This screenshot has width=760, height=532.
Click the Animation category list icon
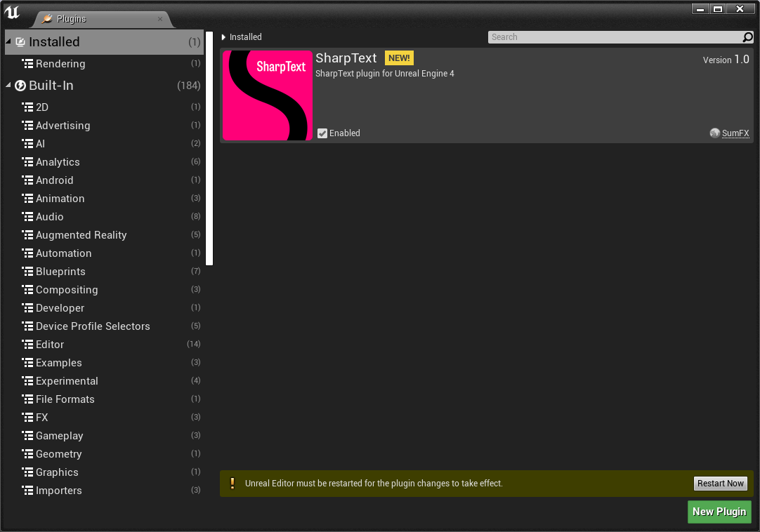point(27,198)
